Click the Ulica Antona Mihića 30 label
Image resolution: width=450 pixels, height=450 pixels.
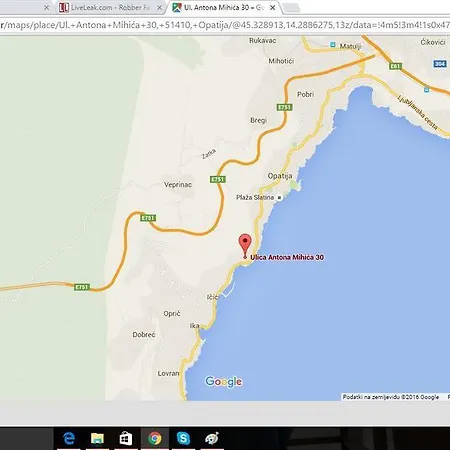pos(287,257)
